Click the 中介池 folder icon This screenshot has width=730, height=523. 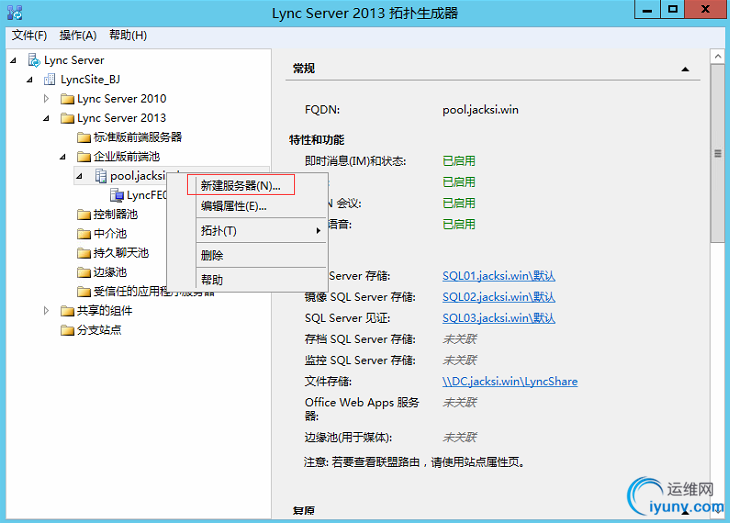(x=84, y=234)
